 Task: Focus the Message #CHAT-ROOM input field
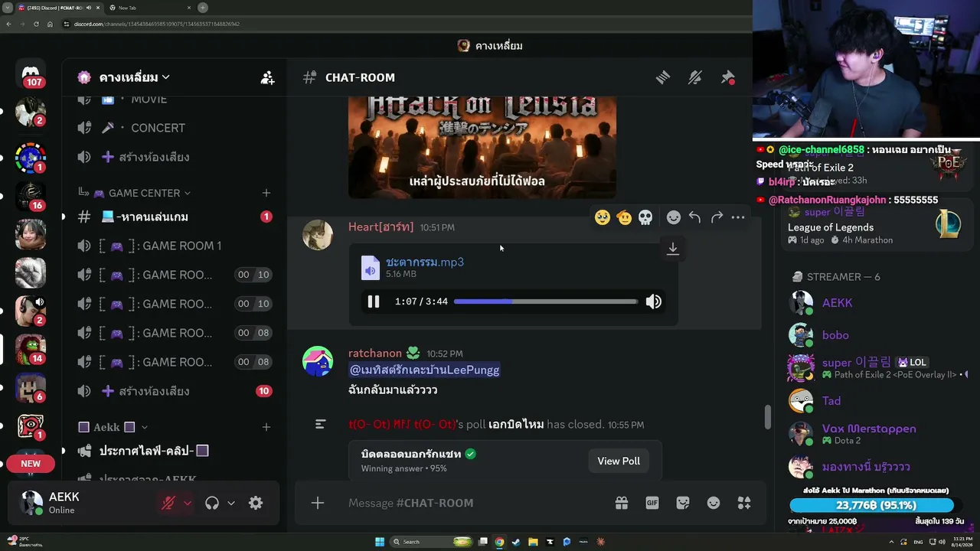(x=475, y=503)
